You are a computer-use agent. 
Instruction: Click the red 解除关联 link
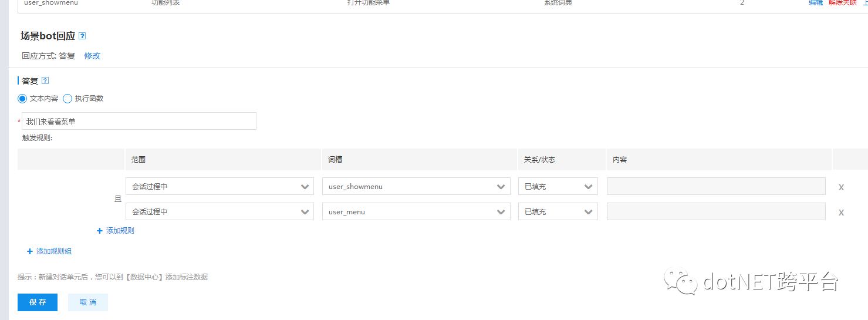click(842, 3)
